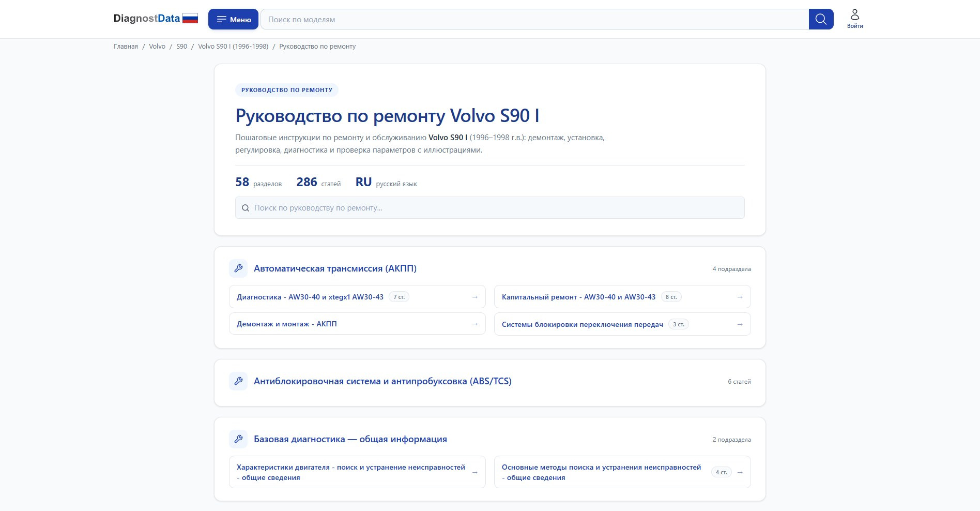Viewport: 980px width, 511px height.
Task: Click the 2 подраздела label
Action: [x=731, y=440]
